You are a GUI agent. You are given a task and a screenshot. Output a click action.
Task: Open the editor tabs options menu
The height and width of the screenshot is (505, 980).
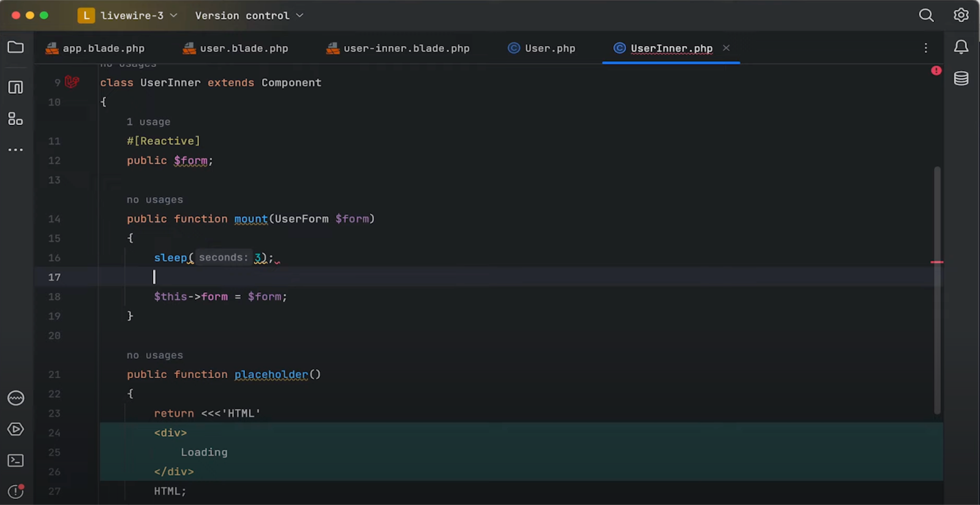pos(925,48)
